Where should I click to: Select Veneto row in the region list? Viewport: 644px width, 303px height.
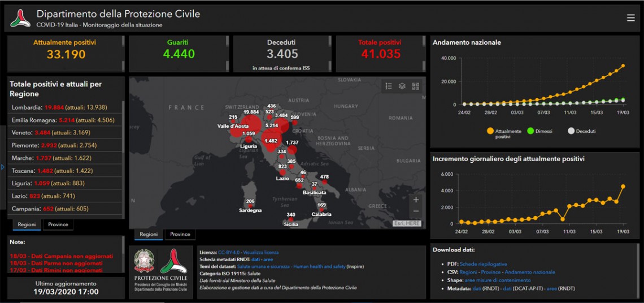(x=65, y=133)
